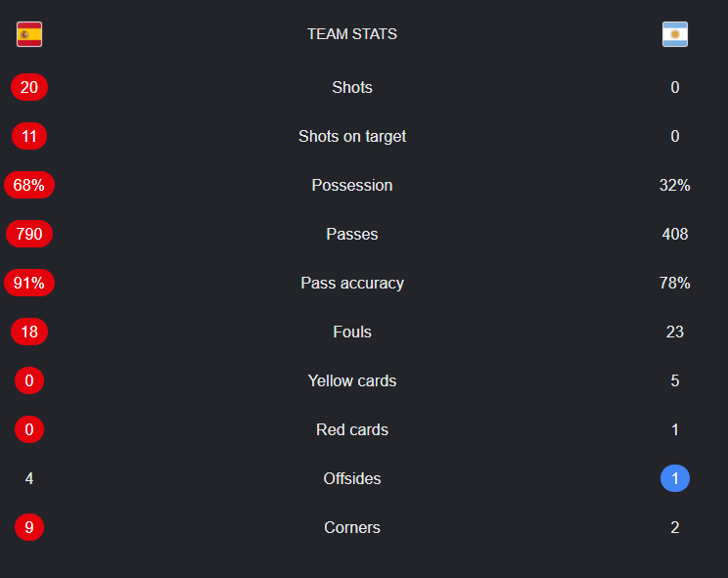Click Argentina's 408 passes value

(674, 234)
